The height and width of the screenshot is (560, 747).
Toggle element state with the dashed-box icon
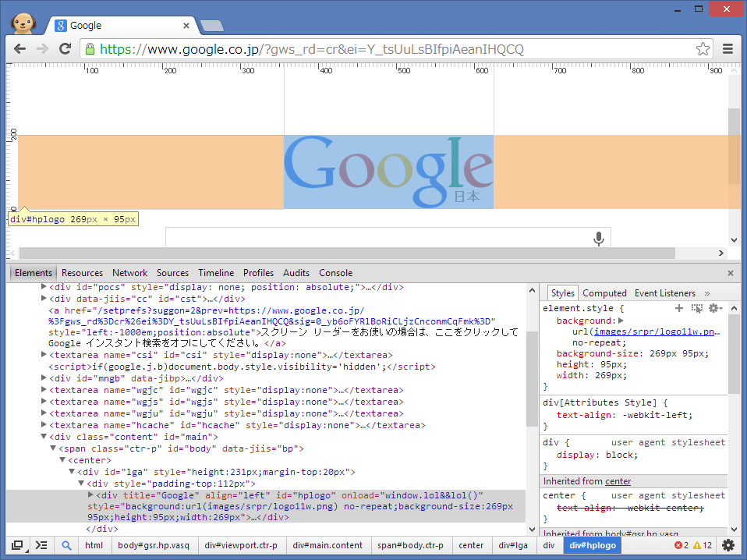tap(697, 308)
